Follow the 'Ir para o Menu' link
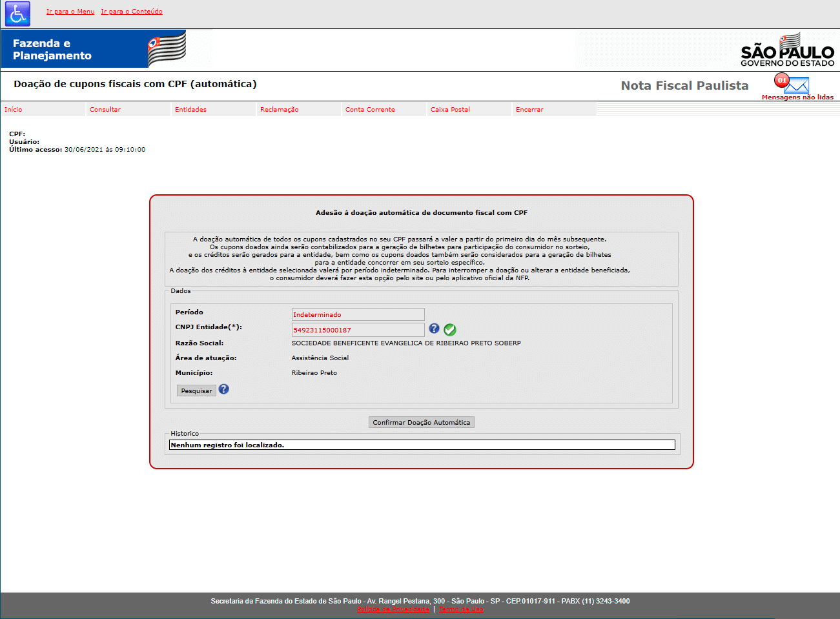This screenshot has height=619, width=840. click(x=70, y=12)
